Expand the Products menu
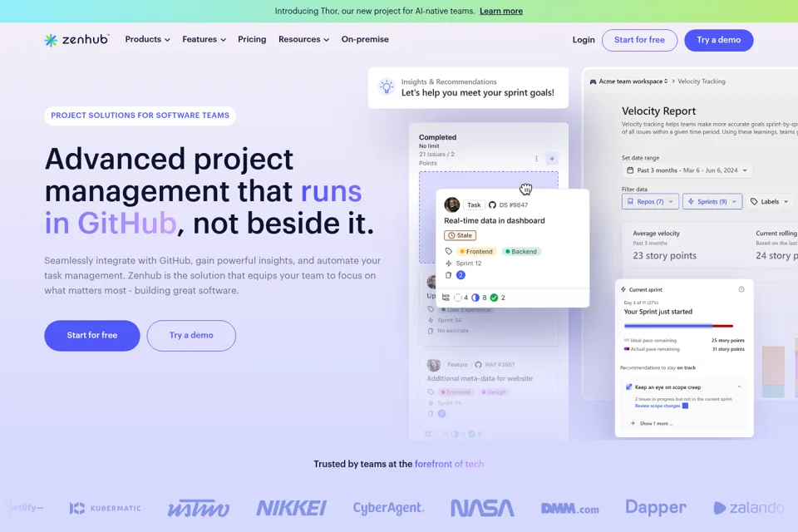 click(x=148, y=39)
